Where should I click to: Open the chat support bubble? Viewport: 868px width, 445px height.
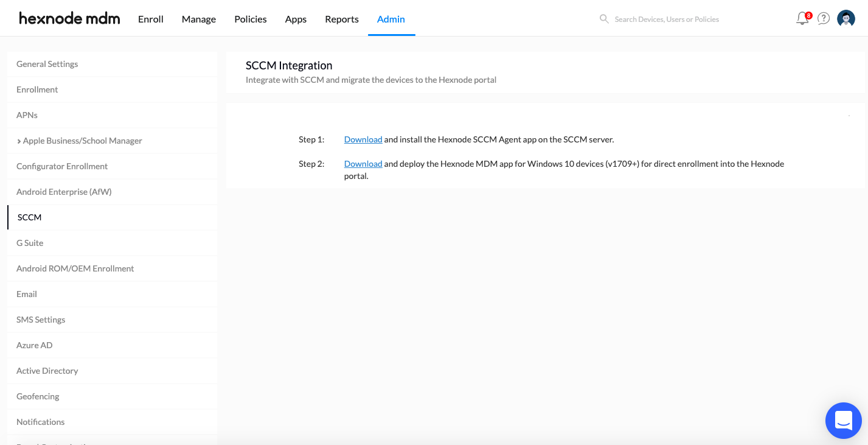tap(843, 421)
